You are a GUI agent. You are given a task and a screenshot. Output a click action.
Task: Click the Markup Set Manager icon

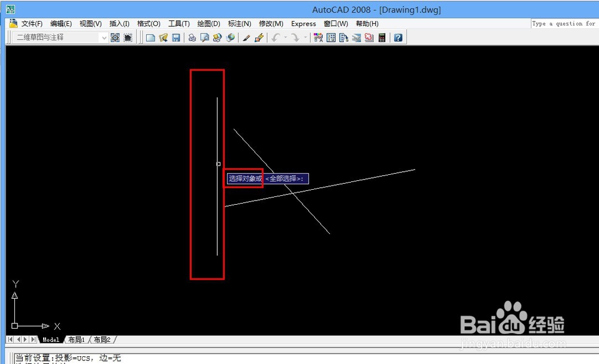coord(369,38)
